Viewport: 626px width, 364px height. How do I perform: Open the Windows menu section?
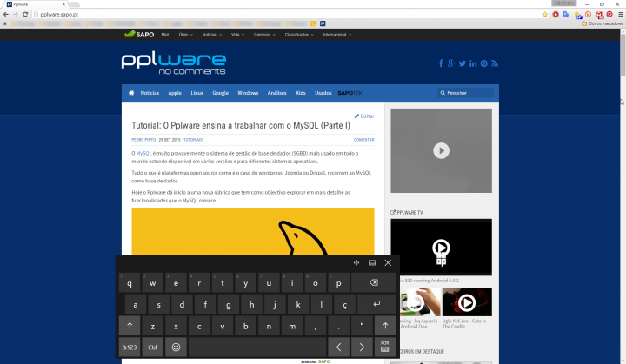(x=248, y=93)
